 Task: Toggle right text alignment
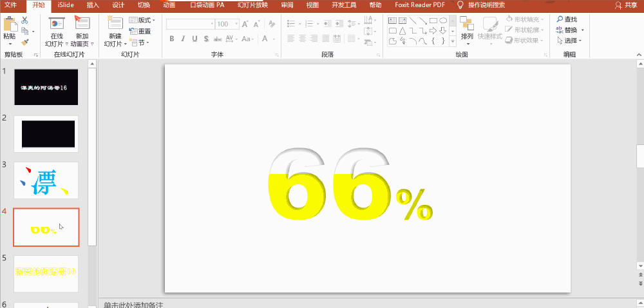click(x=314, y=39)
